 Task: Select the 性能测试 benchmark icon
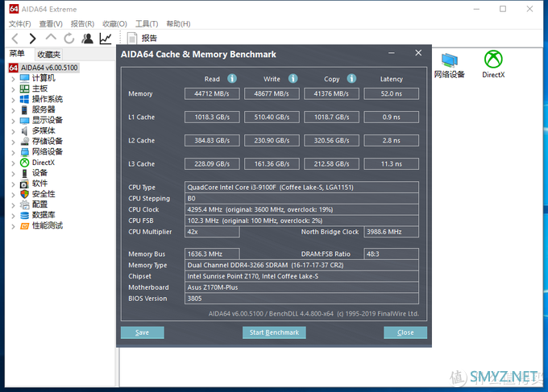click(x=24, y=226)
